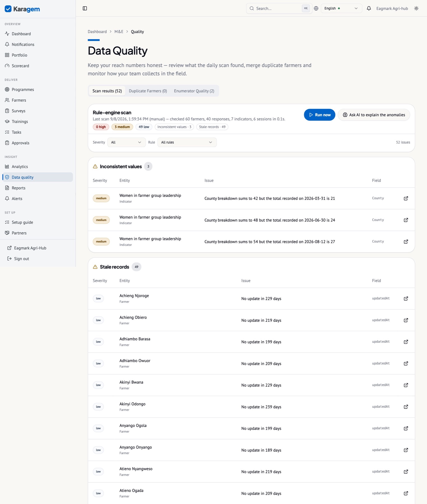Viewport: 427px width, 504px height.
Task: Open Anyango Onyango's record link icon
Action: [406, 450]
